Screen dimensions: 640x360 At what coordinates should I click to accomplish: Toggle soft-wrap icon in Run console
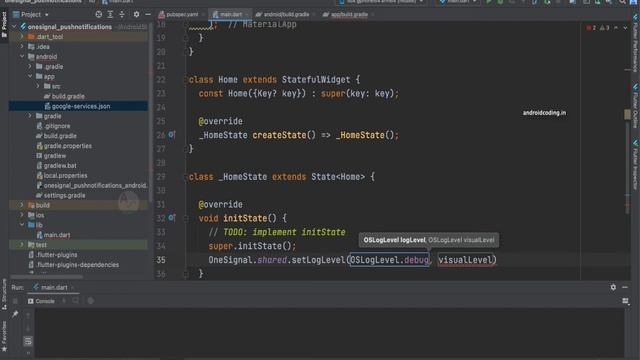pos(28,341)
